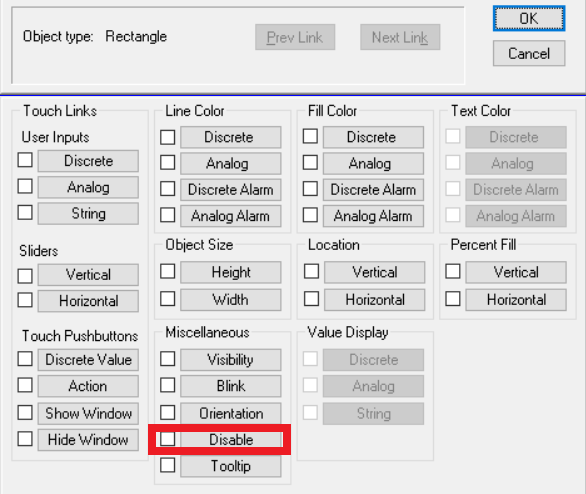Screen dimensions: 586x494
Task: Check the Hide Window checkbox
Action: tap(25, 439)
